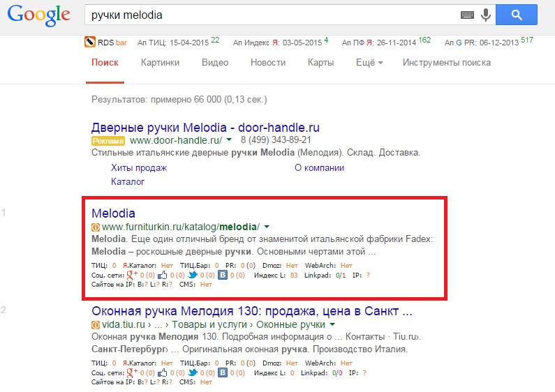Image resolution: width=555 pixels, height=392 pixels.
Task: Start voice search with microphone icon
Action: (486, 15)
